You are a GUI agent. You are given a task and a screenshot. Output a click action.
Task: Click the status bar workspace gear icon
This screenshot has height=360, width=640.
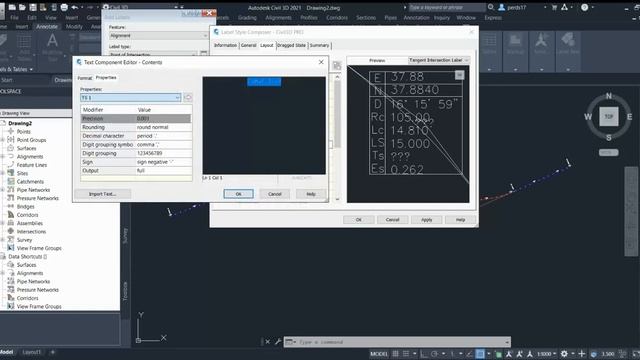tap(564, 354)
